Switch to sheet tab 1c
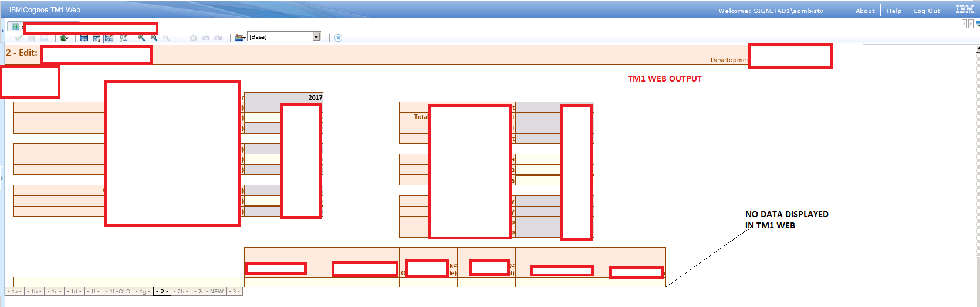980x307 pixels. click(55, 291)
